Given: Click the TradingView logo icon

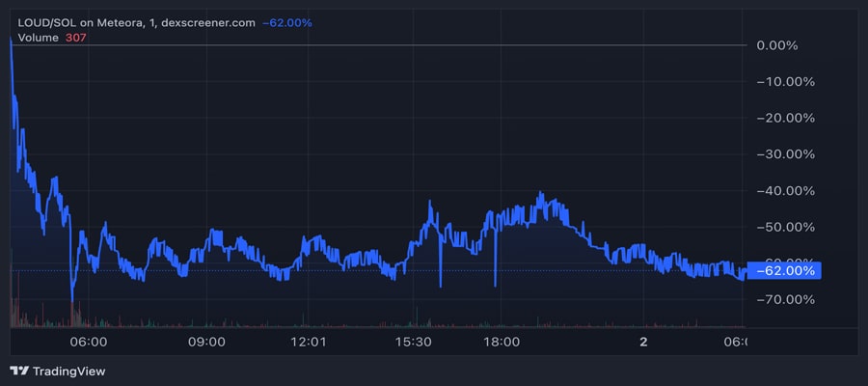Looking at the screenshot, I should pyautogui.click(x=19, y=372).
